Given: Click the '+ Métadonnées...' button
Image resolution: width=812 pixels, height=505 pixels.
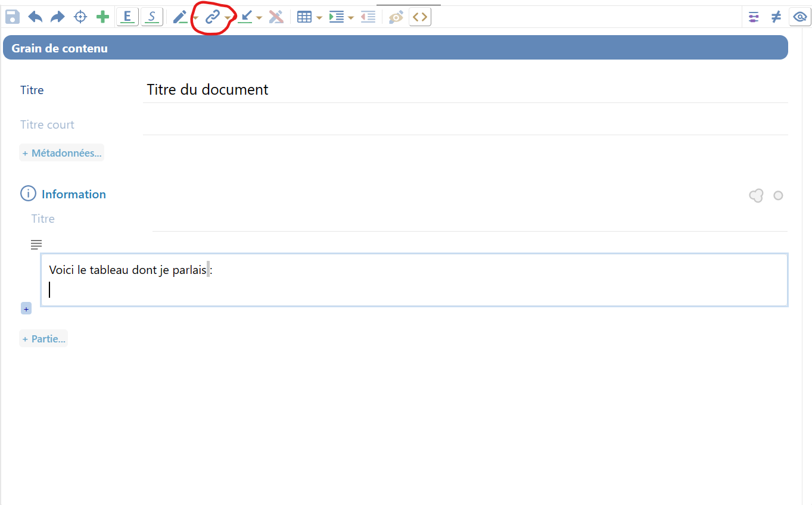Looking at the screenshot, I should 62,153.
